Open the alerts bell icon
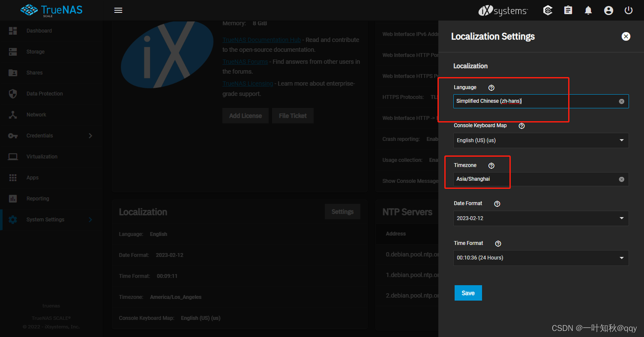 tap(588, 10)
